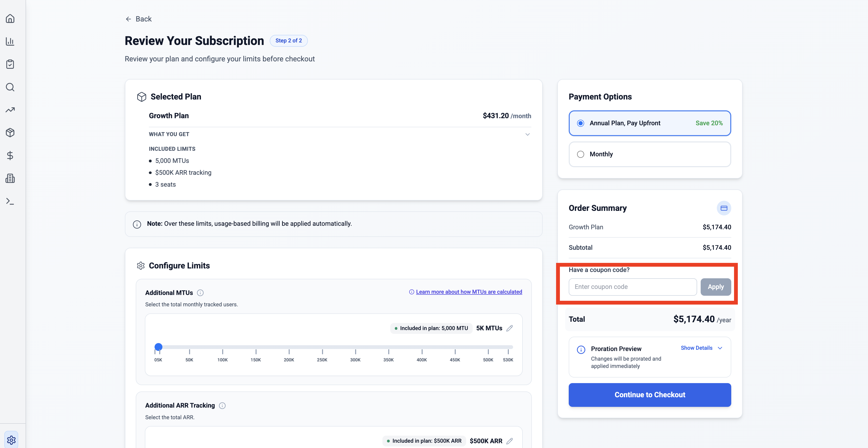Click the Included in plan: $500K ARR badge

click(424, 441)
